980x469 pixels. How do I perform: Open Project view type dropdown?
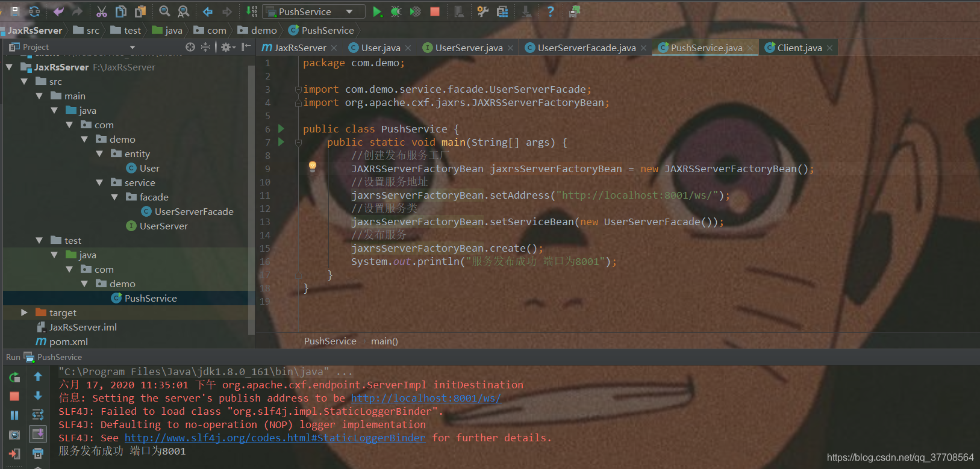(133, 47)
